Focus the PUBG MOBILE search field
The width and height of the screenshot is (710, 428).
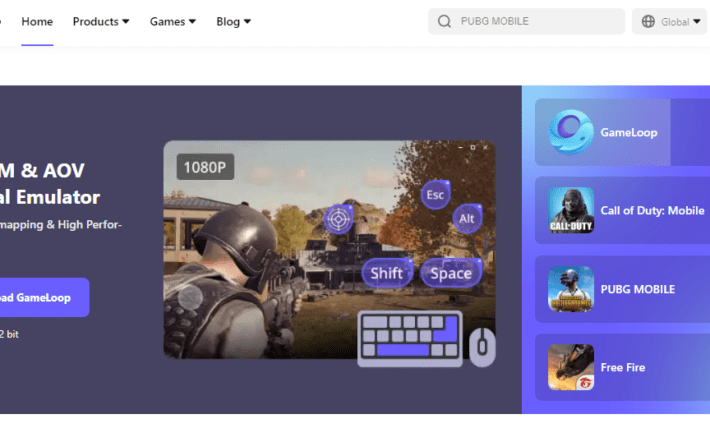[x=527, y=21]
